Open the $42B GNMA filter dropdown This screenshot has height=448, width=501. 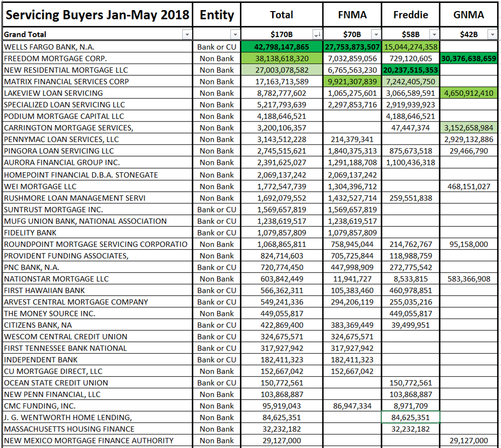tap(492, 34)
